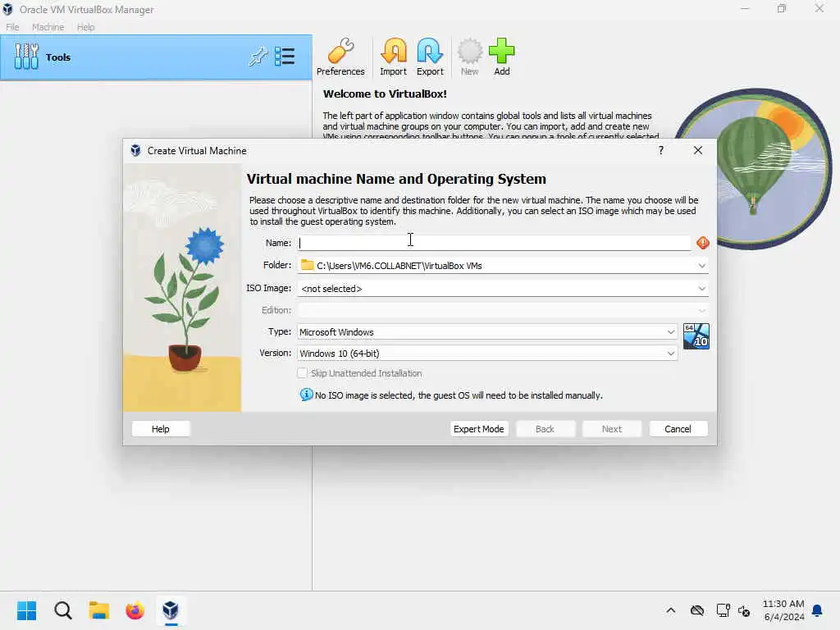Click the New machine toolbar icon
This screenshot has width=840, height=630.
(x=469, y=57)
